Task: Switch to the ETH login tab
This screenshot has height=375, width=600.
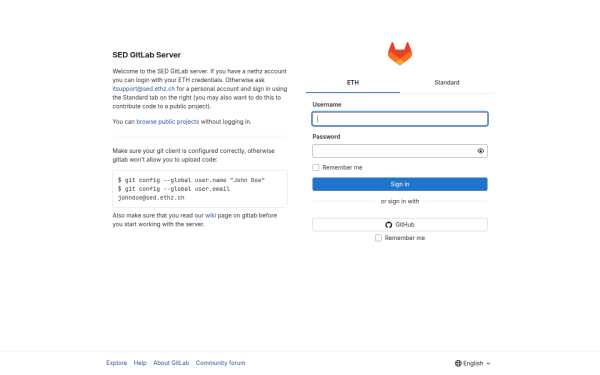Action: click(353, 83)
